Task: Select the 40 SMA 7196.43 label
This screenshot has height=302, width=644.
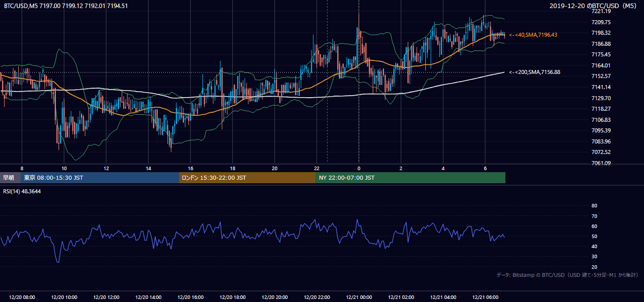Action: [x=533, y=35]
